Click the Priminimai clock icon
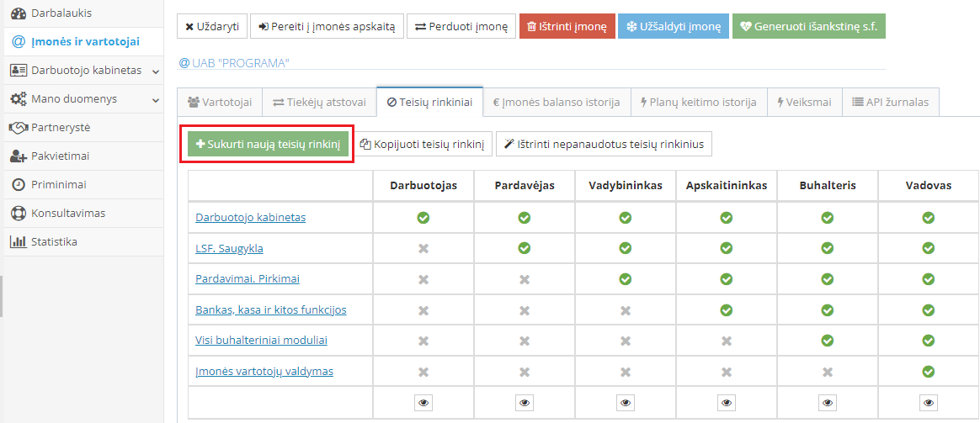Screen dimensions: 980x423 pos(18,185)
